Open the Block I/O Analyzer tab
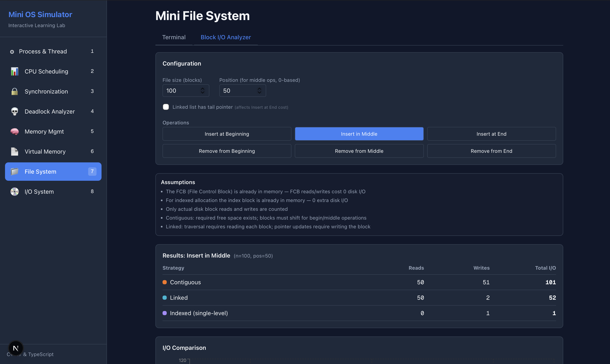This screenshot has height=364, width=610. coord(226,37)
